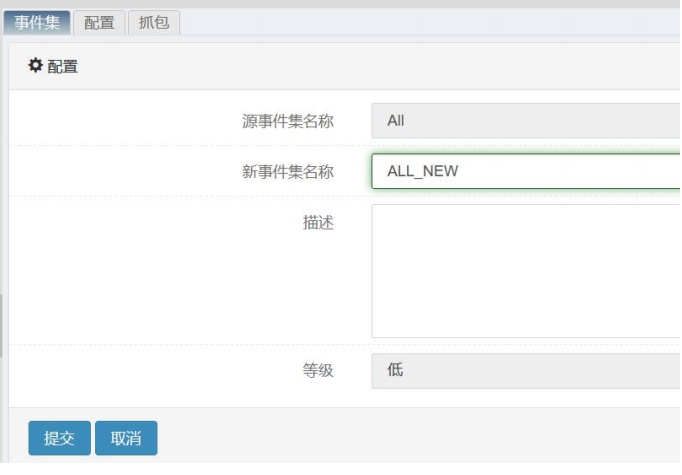The height and width of the screenshot is (475, 682).
Task: Cancel editing with 取消 button
Action: (126, 438)
